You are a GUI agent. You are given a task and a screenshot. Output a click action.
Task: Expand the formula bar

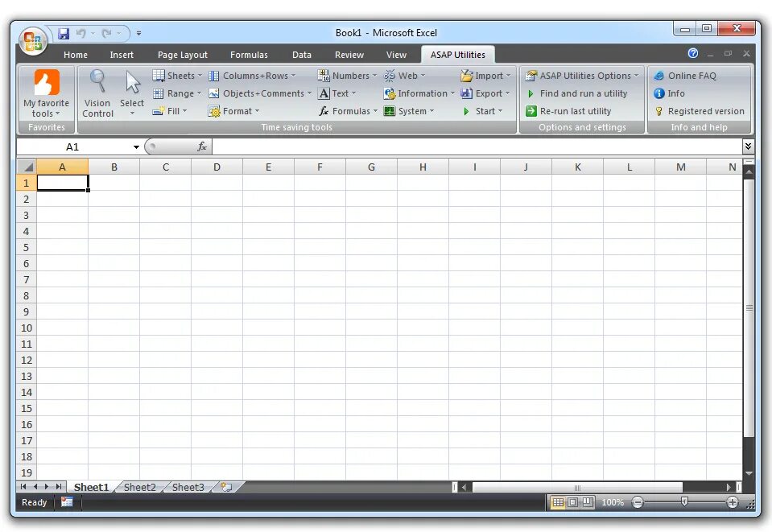[748, 146]
